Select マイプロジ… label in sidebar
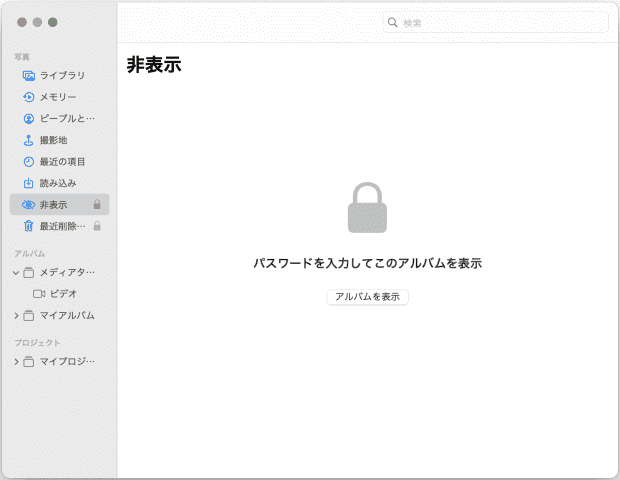620x480 pixels. point(67,361)
